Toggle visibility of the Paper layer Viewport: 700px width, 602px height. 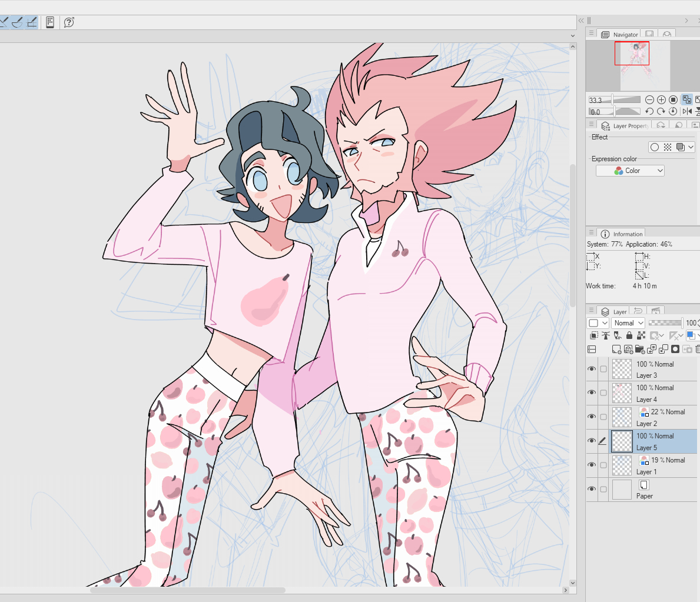(592, 489)
